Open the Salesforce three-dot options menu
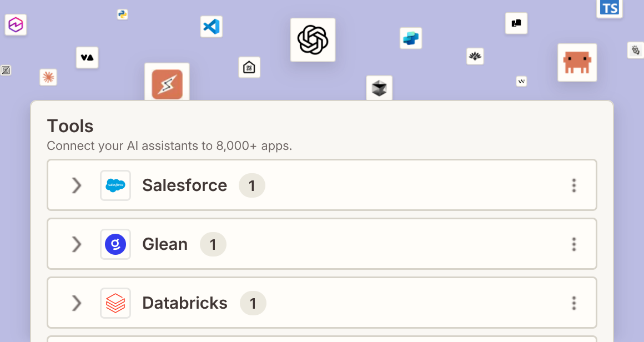This screenshot has height=342, width=644. point(573,185)
